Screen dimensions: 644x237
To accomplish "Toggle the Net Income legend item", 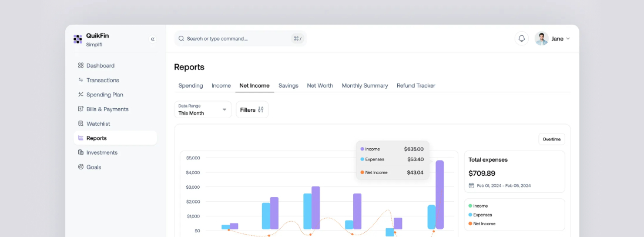I will point(484,223).
